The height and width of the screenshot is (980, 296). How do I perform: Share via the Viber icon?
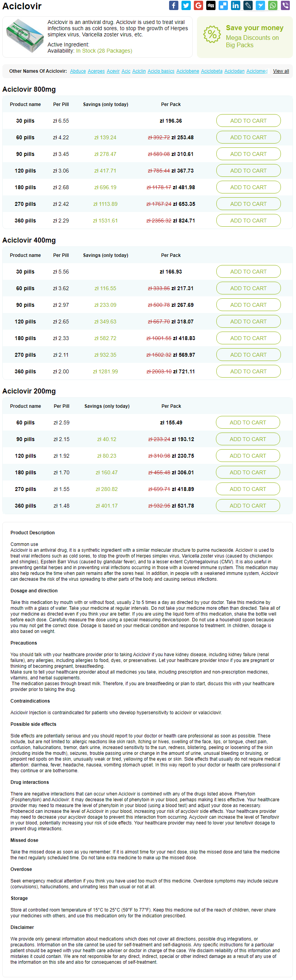(285, 5)
